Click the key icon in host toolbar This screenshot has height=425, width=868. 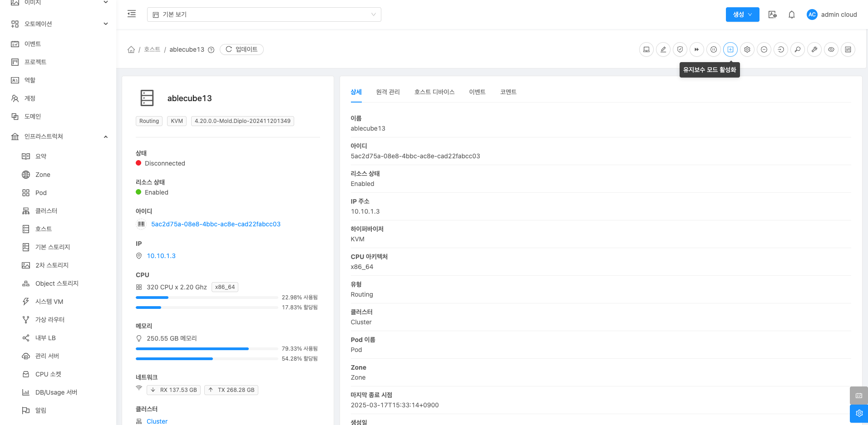coord(797,49)
